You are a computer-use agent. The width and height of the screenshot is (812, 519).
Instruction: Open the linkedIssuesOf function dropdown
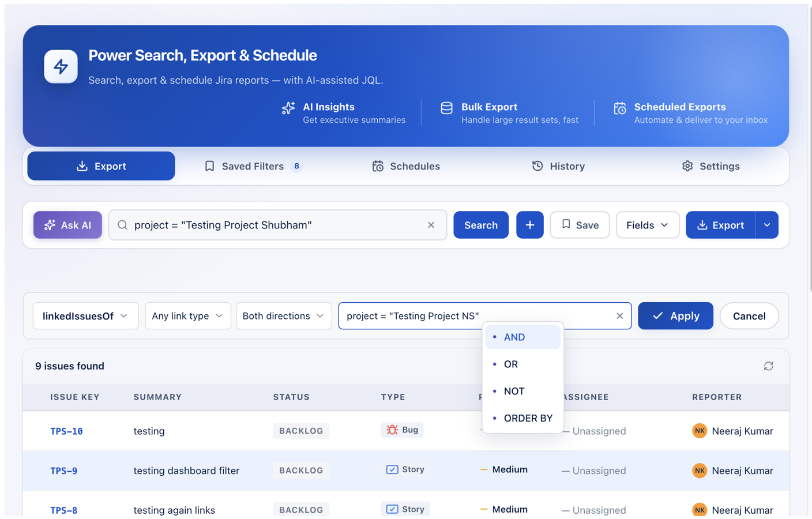[85, 316]
